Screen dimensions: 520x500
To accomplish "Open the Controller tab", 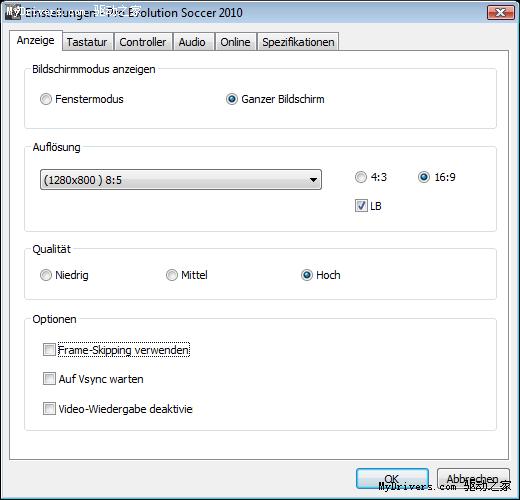I will coord(143,42).
